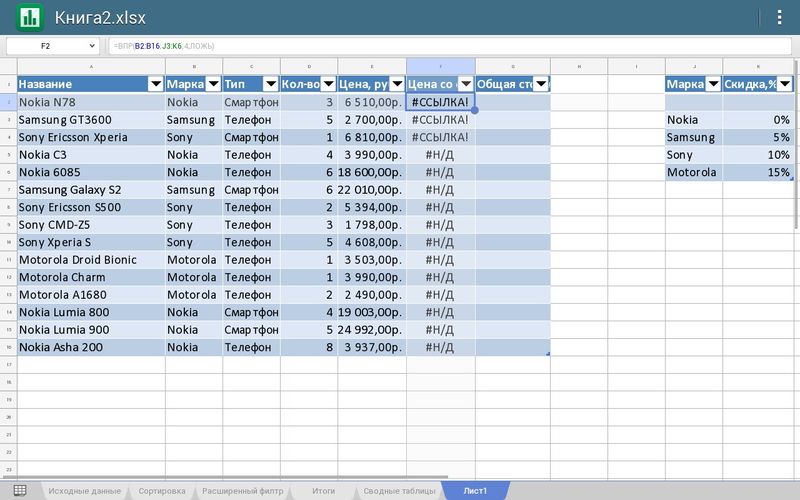
Task: Click in the formula bar input
Action: (450, 46)
